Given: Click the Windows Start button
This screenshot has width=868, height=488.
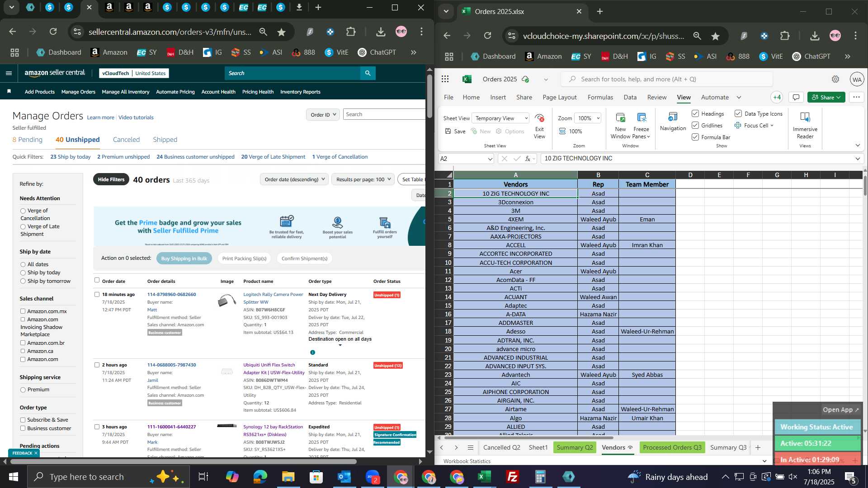Looking at the screenshot, I should pyautogui.click(x=13, y=477).
